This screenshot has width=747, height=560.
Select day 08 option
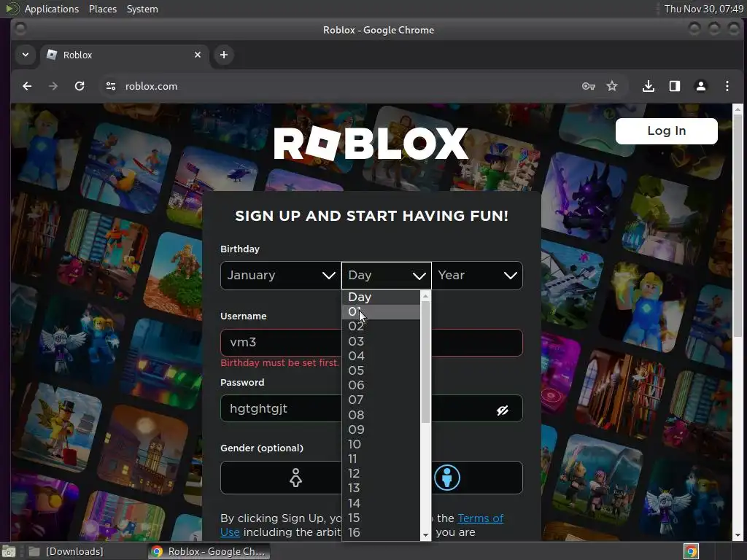381,415
